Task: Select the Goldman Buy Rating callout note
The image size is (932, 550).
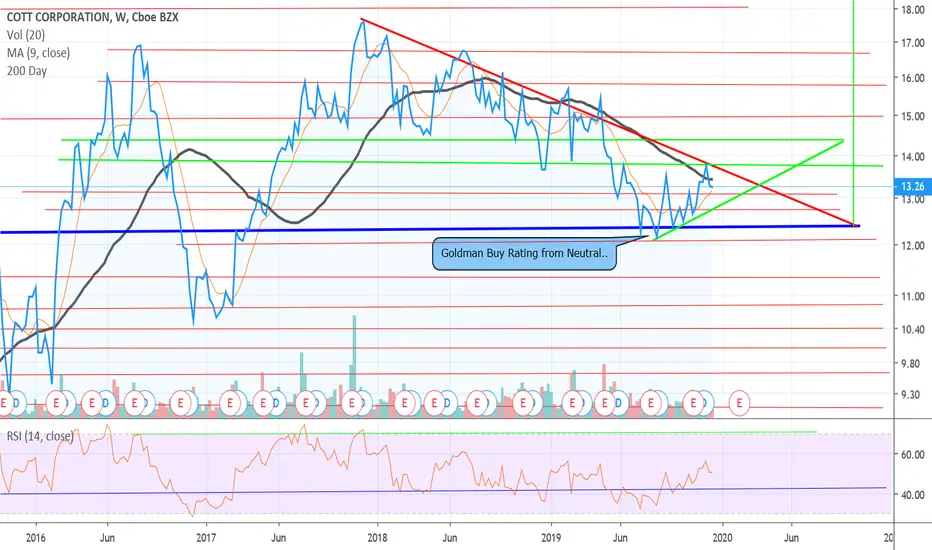Action: tap(524, 254)
